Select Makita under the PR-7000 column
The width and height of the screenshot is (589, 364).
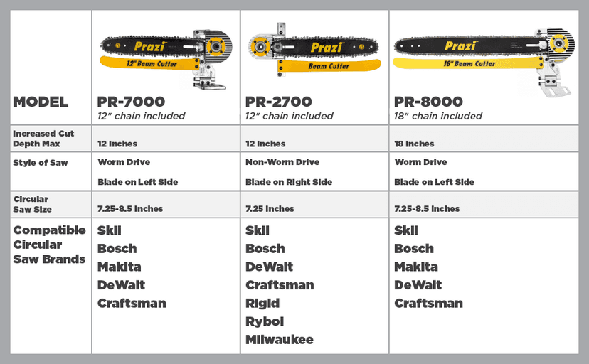[x=119, y=267]
